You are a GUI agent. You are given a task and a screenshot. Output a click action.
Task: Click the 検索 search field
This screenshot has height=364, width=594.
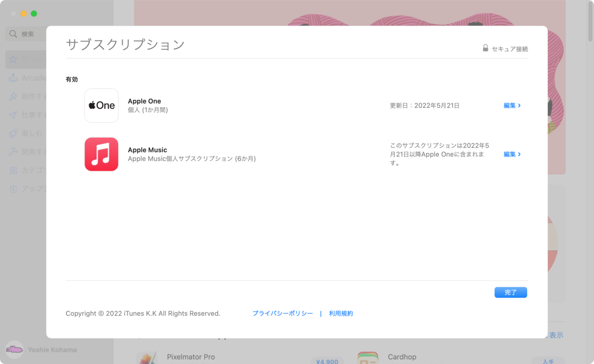coord(26,34)
